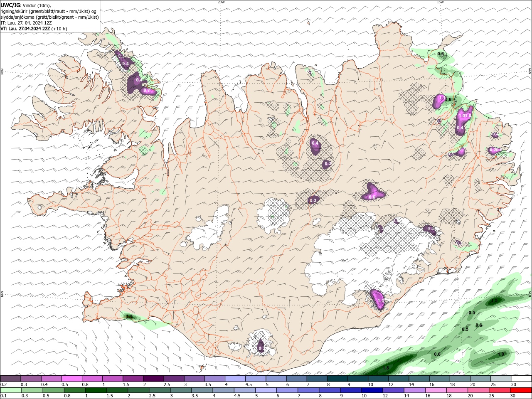Select the 'rigning/skúrir' legend description line
This screenshot has height=399, width=532.
tap(49, 11)
